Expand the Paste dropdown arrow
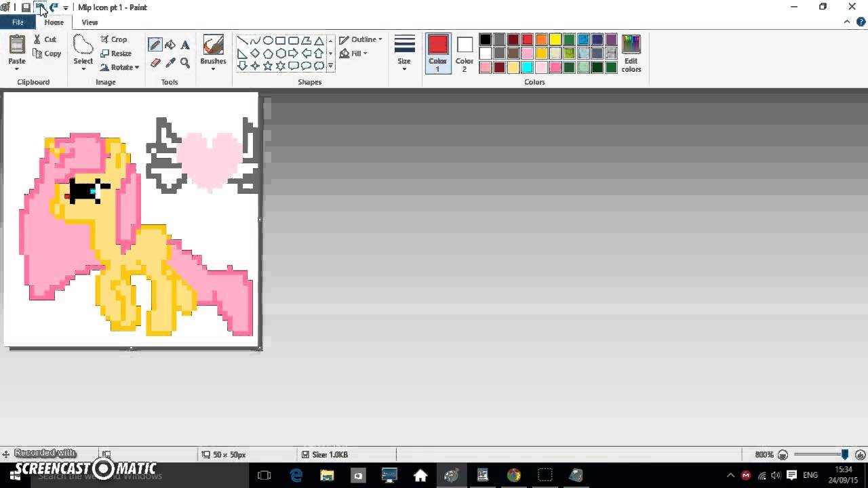Viewport: 868px width, 488px height. pos(17,69)
